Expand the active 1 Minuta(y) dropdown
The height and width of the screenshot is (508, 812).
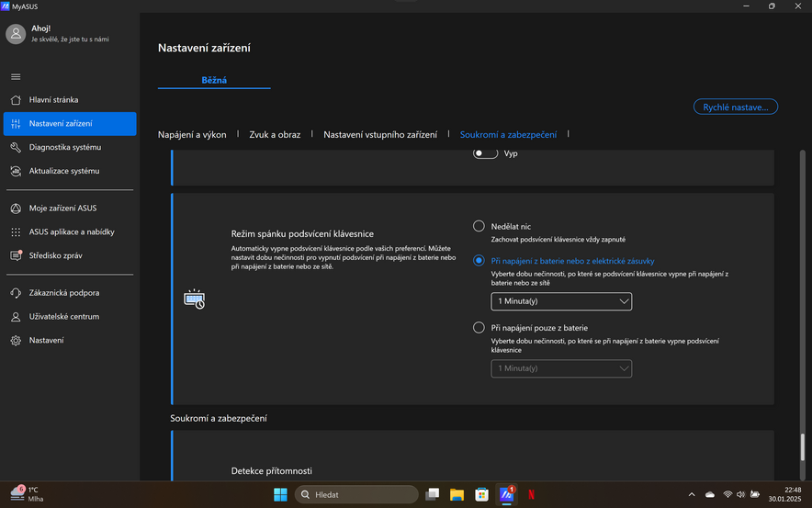click(x=561, y=301)
